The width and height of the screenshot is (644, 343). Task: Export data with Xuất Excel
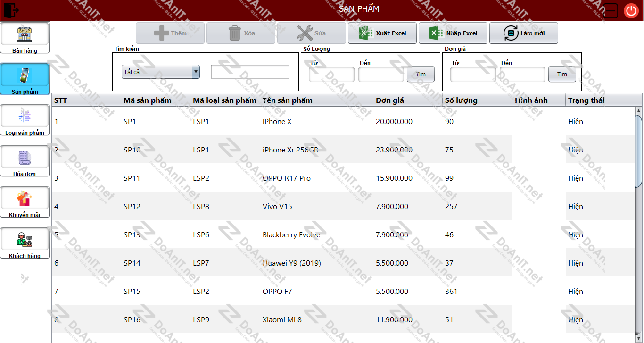pos(382,33)
